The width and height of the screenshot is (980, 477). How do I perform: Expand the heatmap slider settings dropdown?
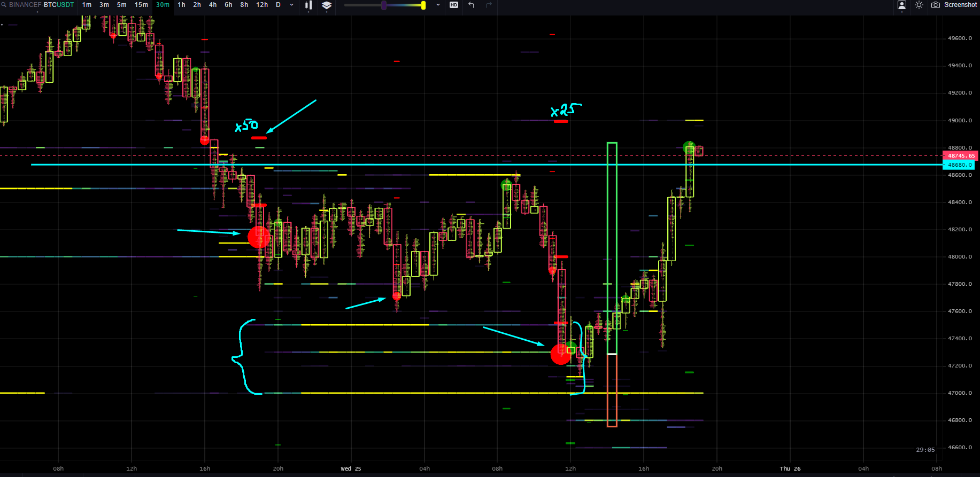pos(438,5)
